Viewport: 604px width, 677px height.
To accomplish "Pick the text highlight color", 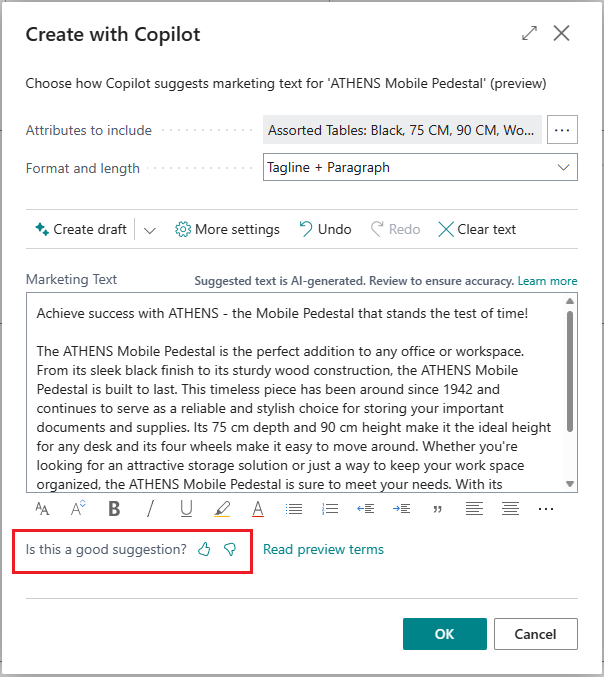I will 222,509.
